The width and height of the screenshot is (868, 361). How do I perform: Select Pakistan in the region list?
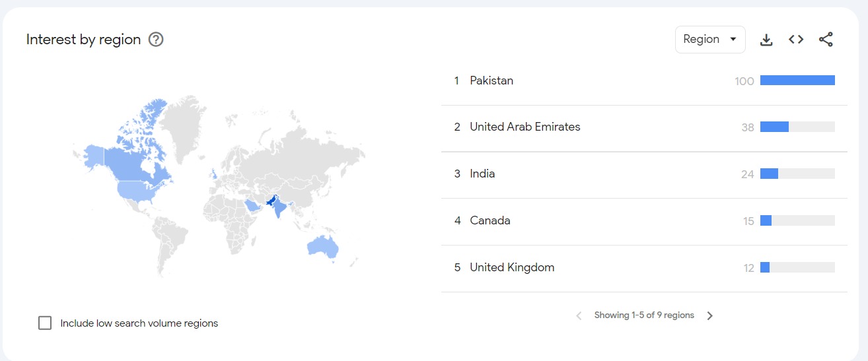point(491,81)
